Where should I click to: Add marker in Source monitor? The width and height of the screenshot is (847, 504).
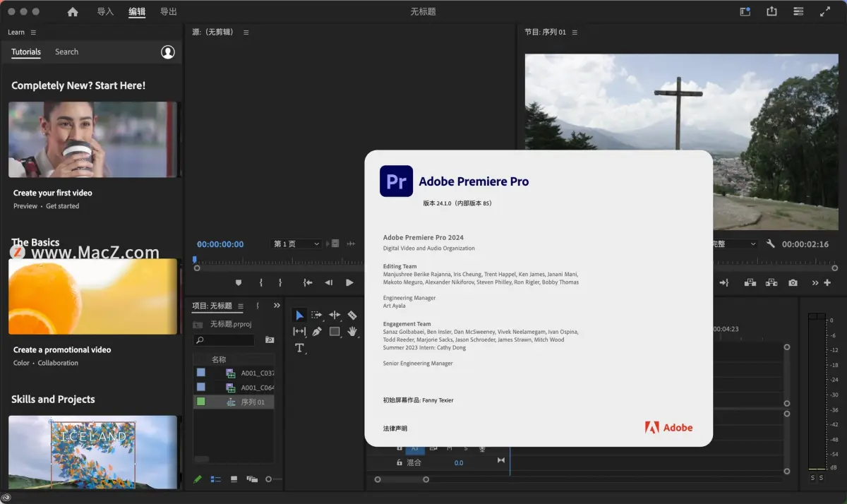tap(239, 282)
